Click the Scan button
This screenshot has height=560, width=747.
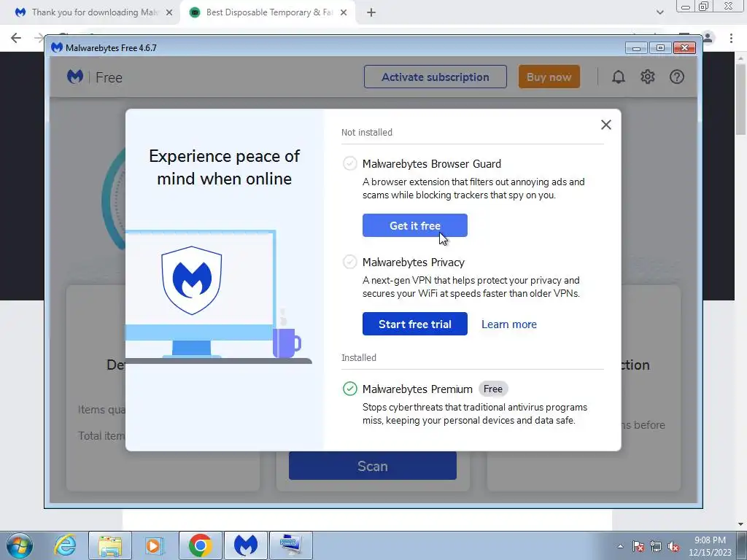pos(373,466)
